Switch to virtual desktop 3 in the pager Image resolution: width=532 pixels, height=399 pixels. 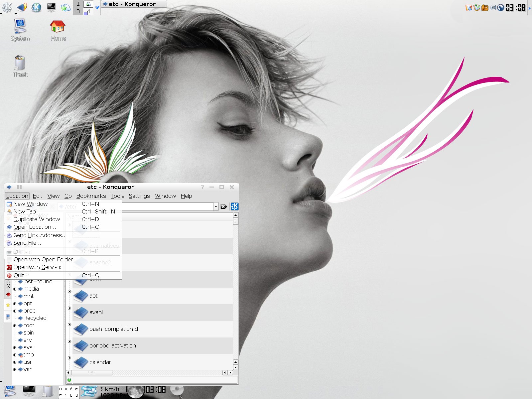(78, 11)
